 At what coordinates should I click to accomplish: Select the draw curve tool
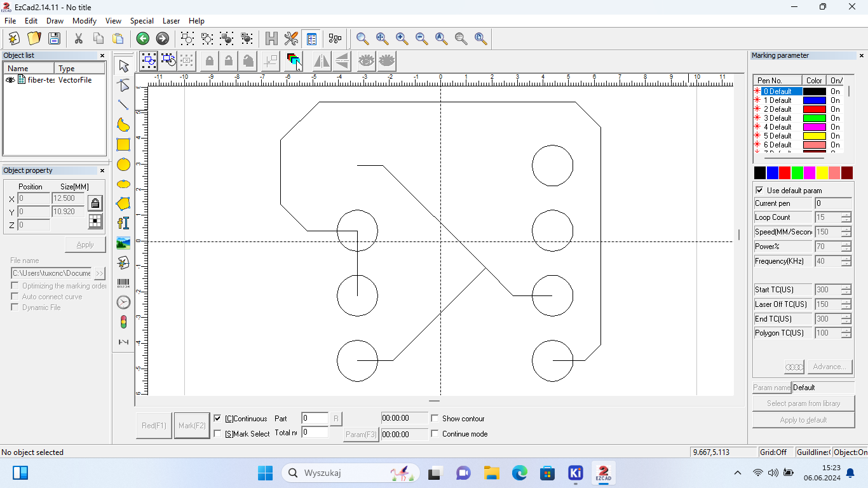[124, 125]
